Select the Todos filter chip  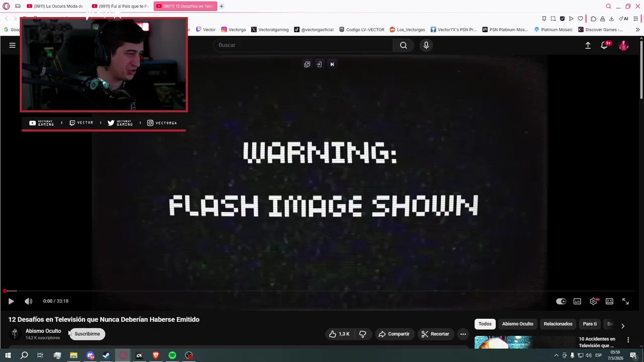(x=485, y=324)
